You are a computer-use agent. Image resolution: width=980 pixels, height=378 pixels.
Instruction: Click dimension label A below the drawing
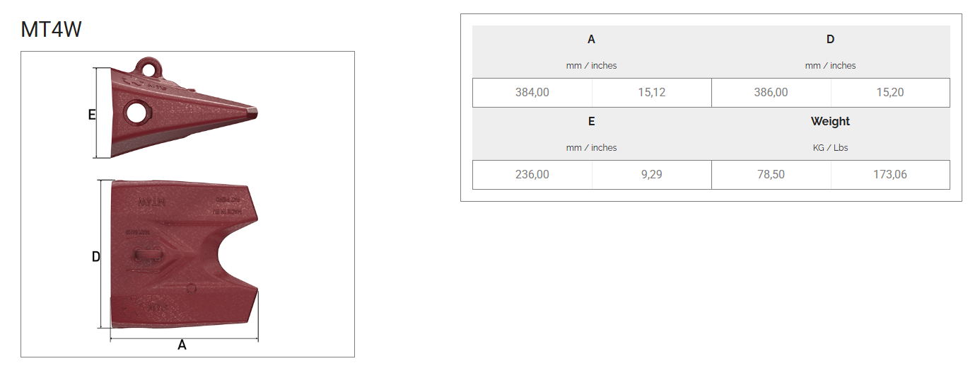tap(182, 345)
